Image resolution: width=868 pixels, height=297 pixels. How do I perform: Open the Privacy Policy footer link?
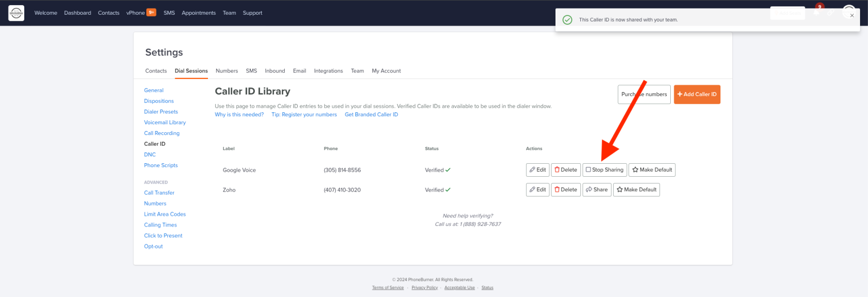click(x=424, y=287)
